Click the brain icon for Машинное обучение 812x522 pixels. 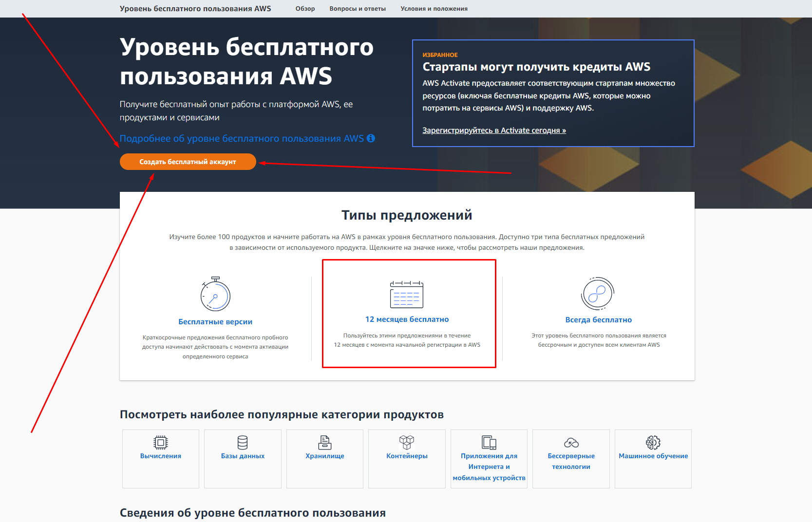(x=653, y=442)
